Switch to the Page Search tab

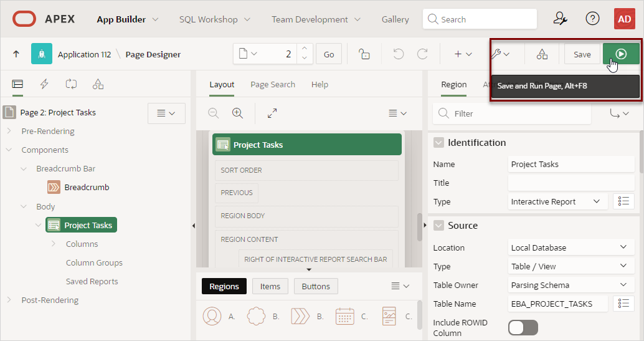click(x=273, y=84)
